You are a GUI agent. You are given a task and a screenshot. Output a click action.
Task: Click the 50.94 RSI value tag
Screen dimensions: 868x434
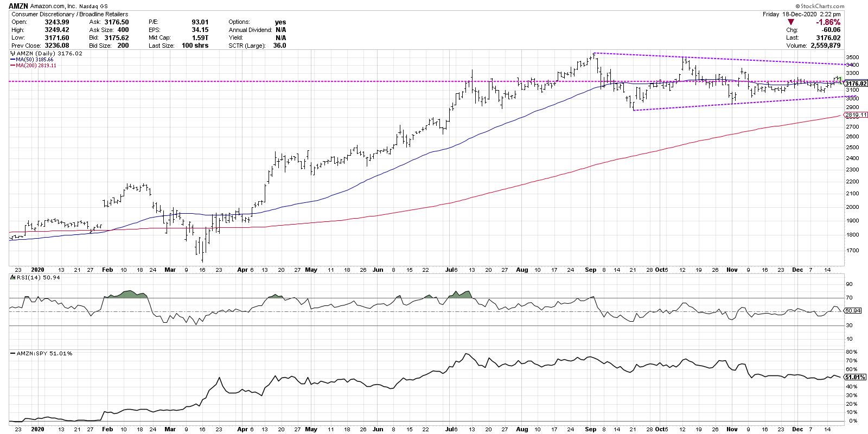853,310
